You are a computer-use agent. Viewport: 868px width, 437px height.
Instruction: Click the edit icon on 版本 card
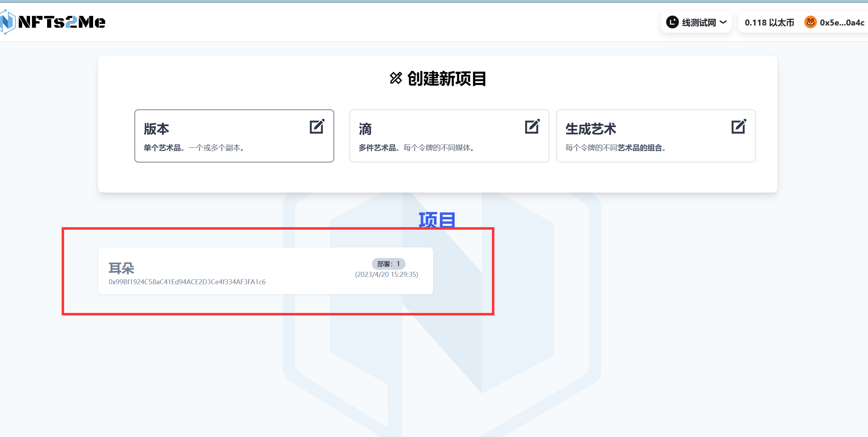pos(317,127)
